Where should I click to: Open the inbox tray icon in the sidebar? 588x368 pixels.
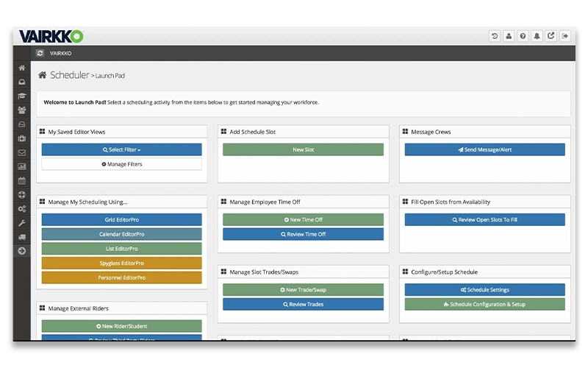click(x=22, y=82)
